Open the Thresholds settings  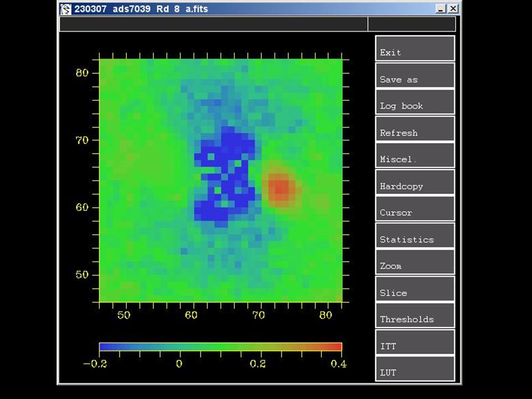point(415,316)
